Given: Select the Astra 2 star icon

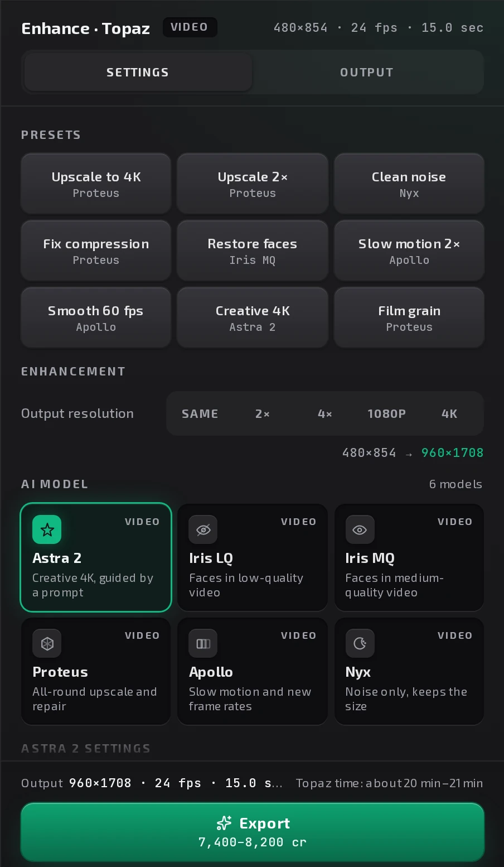Looking at the screenshot, I should click(x=47, y=529).
